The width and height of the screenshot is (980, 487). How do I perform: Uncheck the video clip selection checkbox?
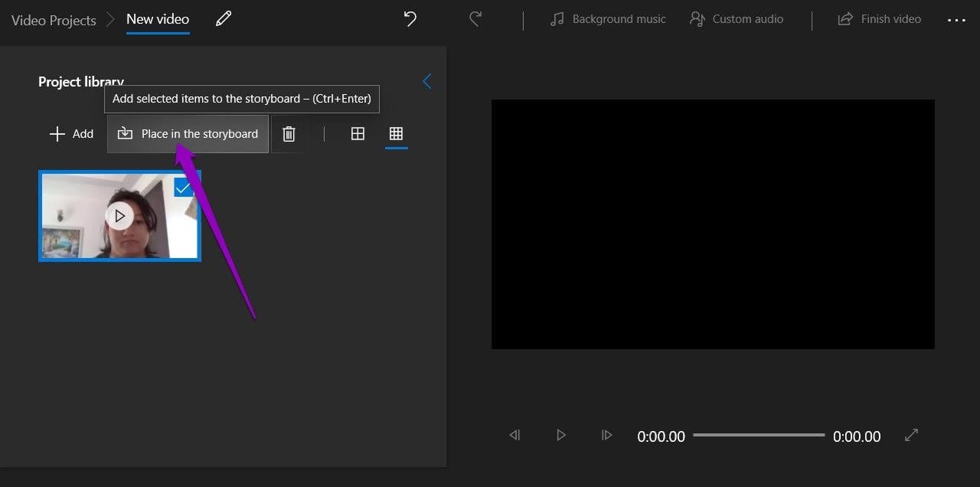point(183,188)
